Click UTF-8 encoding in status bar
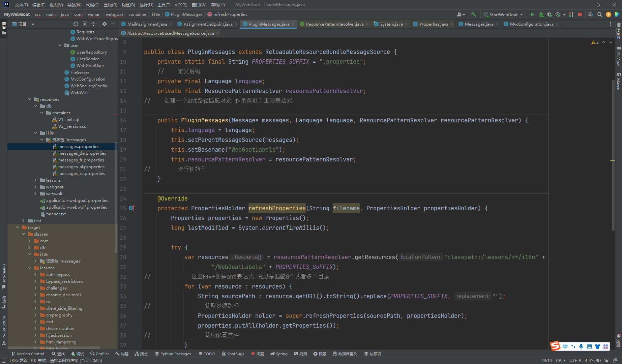 tap(575, 360)
